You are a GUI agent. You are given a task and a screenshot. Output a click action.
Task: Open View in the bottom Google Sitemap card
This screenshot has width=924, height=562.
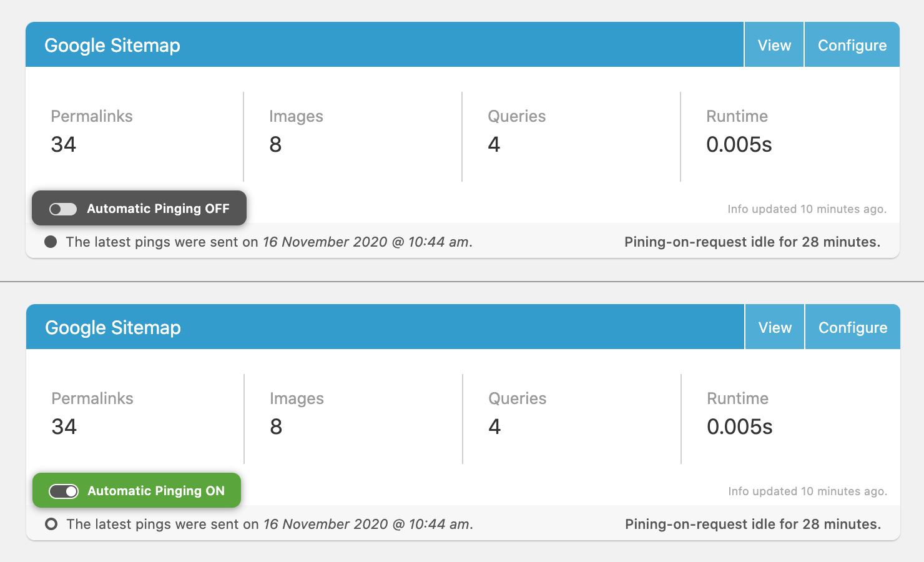click(x=775, y=327)
